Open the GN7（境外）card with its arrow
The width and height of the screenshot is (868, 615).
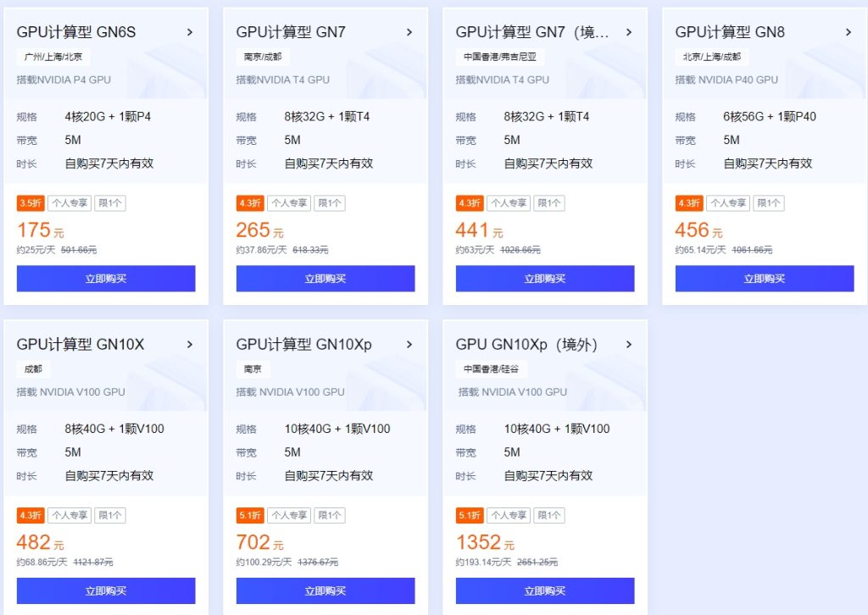[x=628, y=32]
